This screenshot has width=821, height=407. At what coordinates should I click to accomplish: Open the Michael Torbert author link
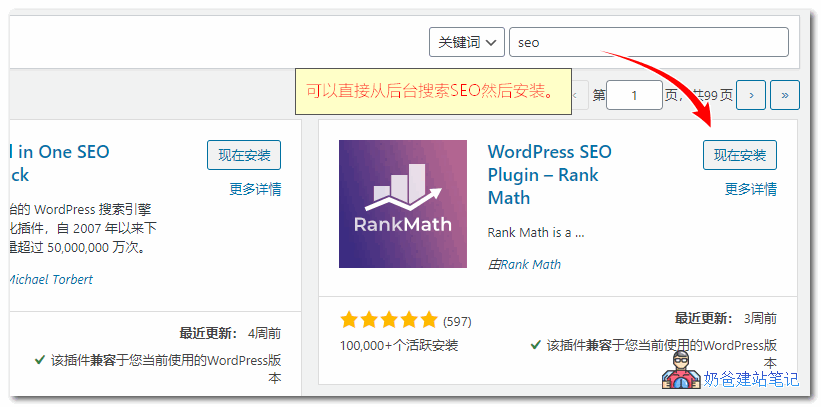coord(51,279)
